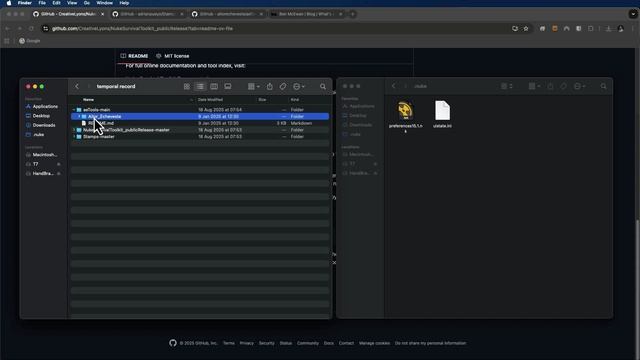
Task: Select the Markdown file under aeTools-main
Action: pos(200,123)
